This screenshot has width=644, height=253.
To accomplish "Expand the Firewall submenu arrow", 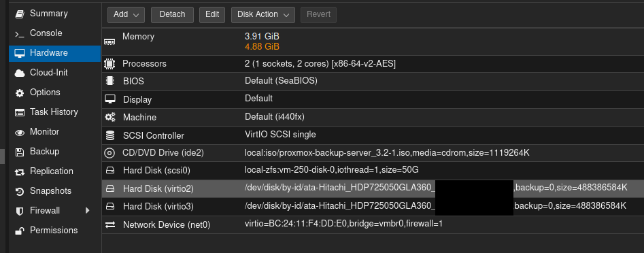I will 87,211.
